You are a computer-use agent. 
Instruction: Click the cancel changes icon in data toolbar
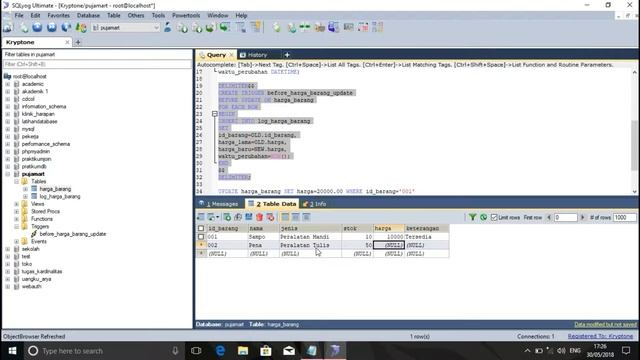click(270, 217)
